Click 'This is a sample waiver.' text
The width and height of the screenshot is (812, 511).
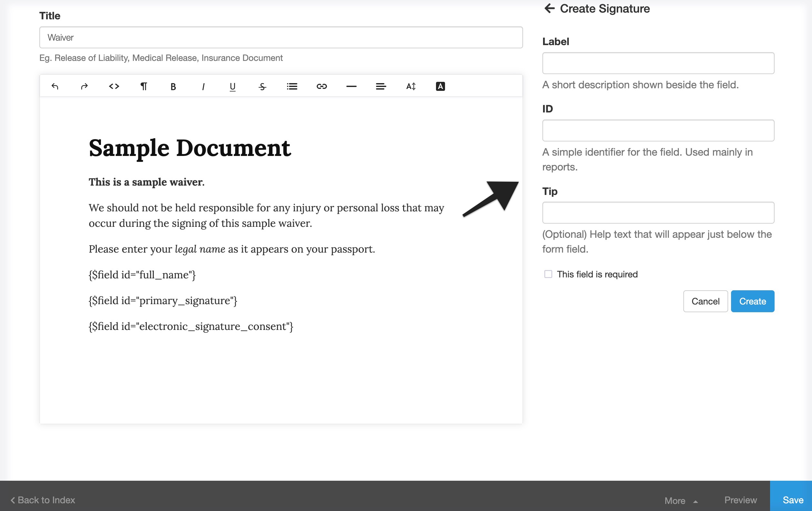point(147,182)
